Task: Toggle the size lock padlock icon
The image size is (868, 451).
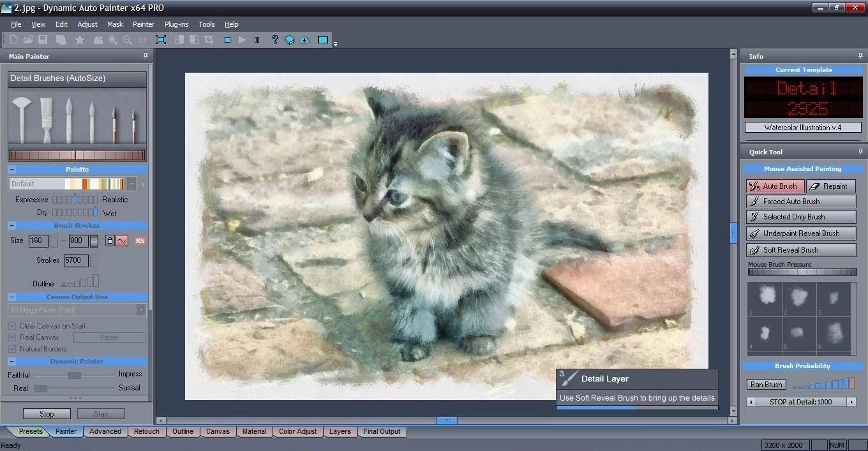Action: pos(110,240)
